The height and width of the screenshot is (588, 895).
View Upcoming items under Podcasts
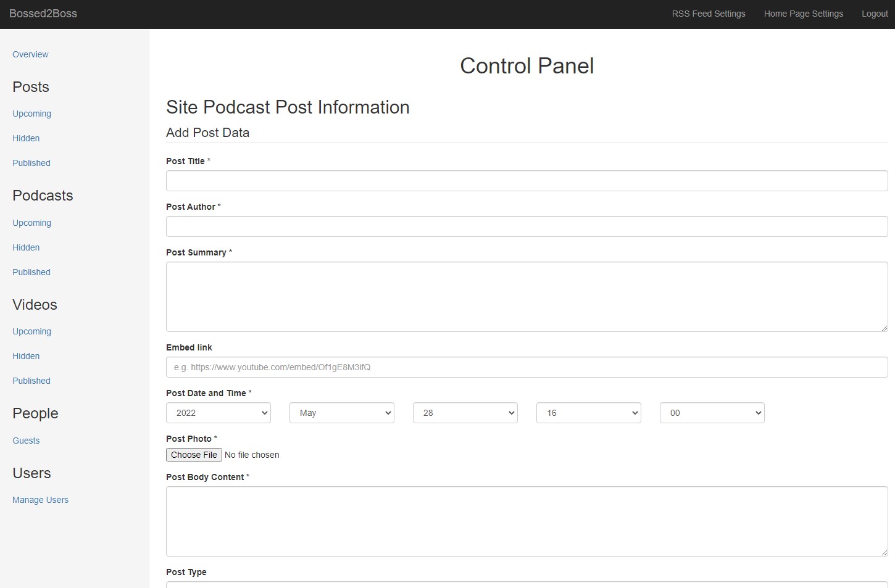(x=31, y=223)
